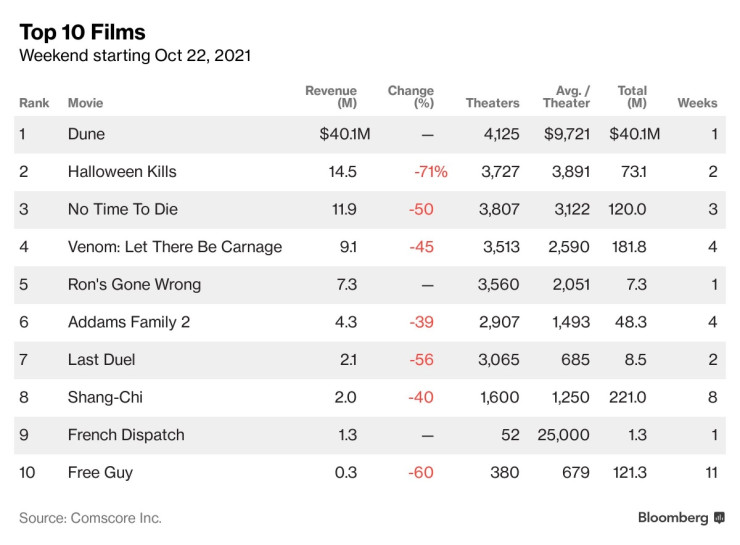The height and width of the screenshot is (545, 740).
Task: Click the Top 10 Films heading
Action: click(82, 32)
